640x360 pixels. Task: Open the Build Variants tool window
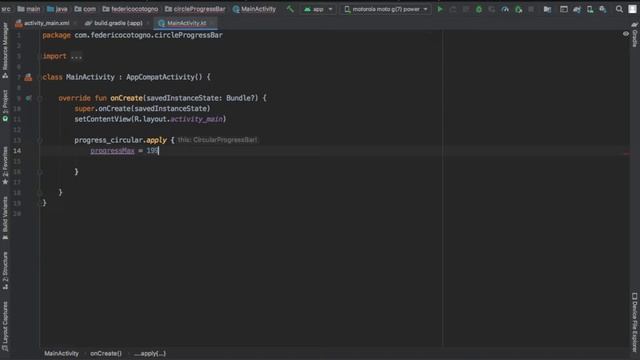5,218
